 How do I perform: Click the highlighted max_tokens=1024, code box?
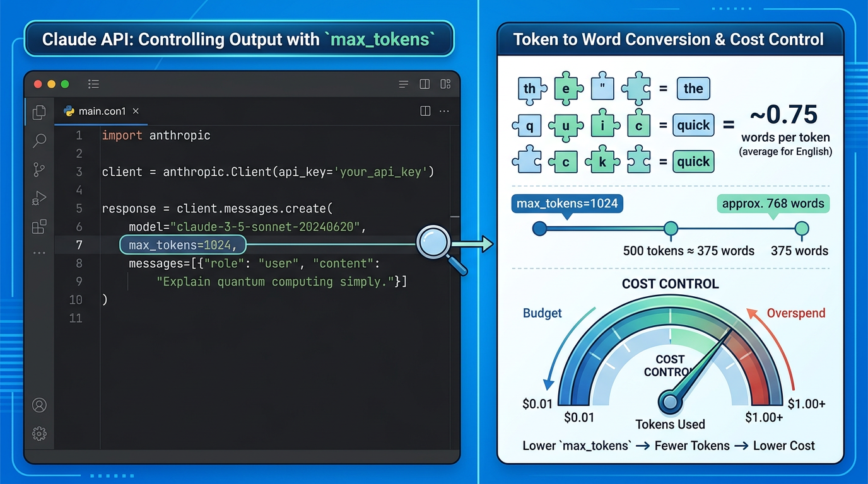tap(183, 245)
